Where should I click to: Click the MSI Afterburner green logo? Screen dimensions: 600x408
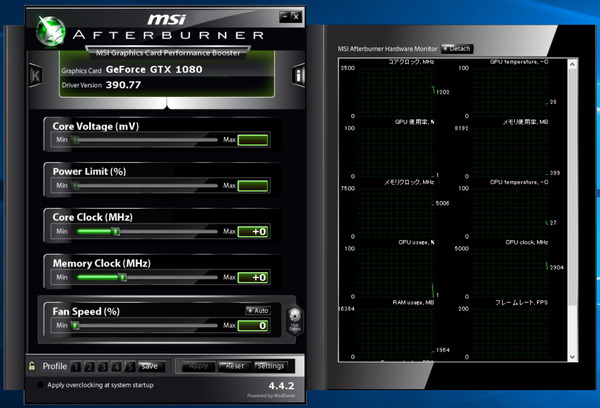[x=50, y=31]
